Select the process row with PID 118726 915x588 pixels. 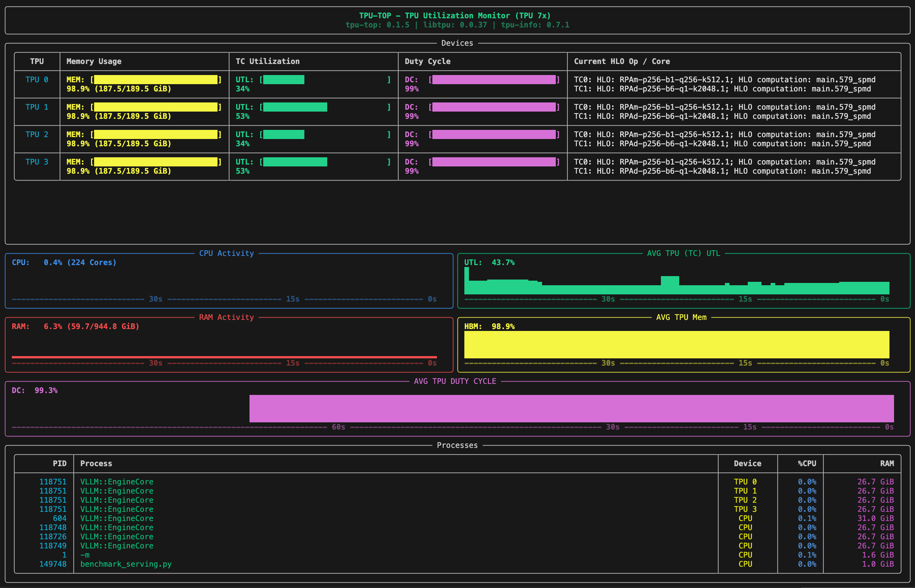pos(457,537)
